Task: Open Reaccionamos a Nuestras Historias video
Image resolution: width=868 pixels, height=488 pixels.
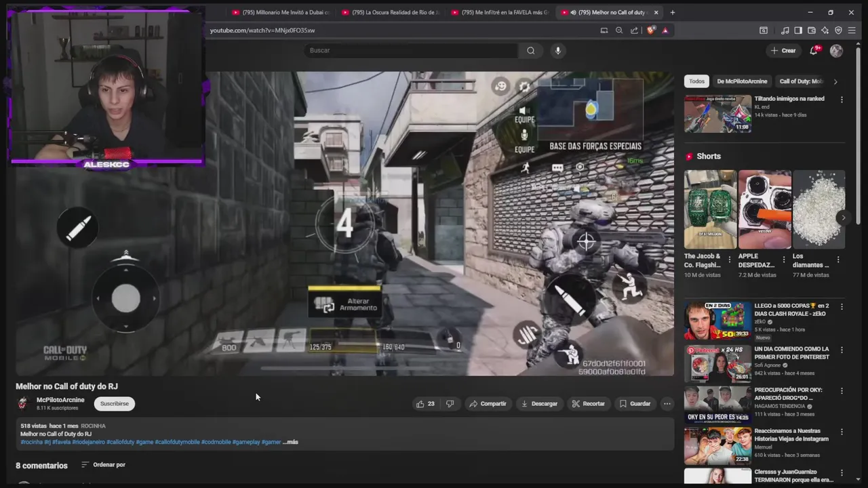Action: [717, 445]
